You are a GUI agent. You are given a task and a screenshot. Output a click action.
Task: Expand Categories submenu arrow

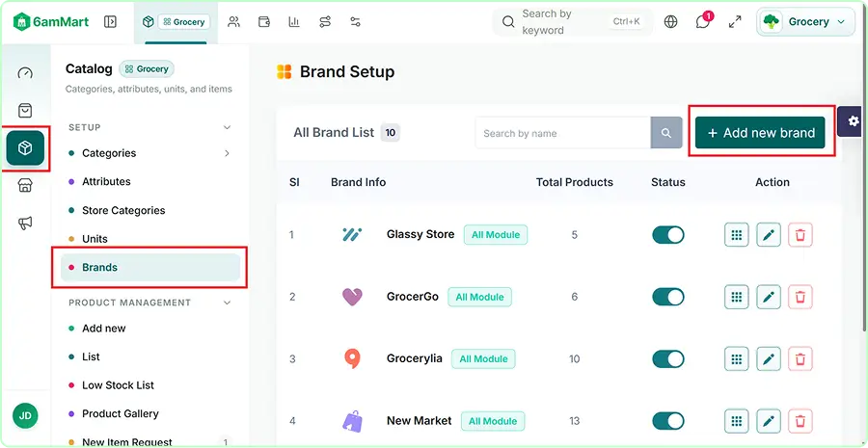point(227,153)
